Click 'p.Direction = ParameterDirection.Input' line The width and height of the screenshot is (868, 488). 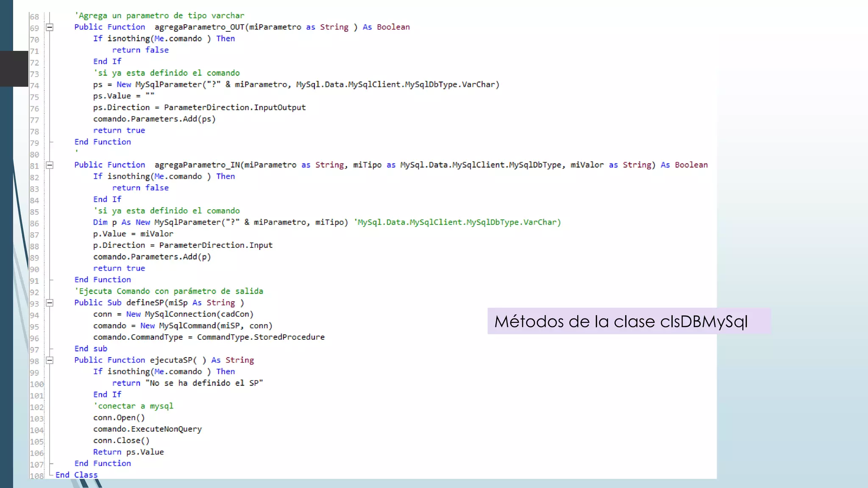pyautogui.click(x=183, y=245)
